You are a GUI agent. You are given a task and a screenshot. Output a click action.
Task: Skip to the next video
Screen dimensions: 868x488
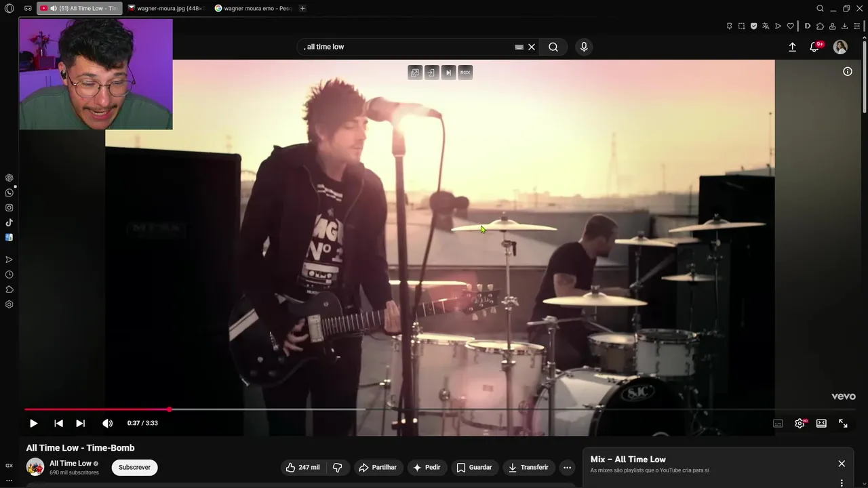(80, 423)
